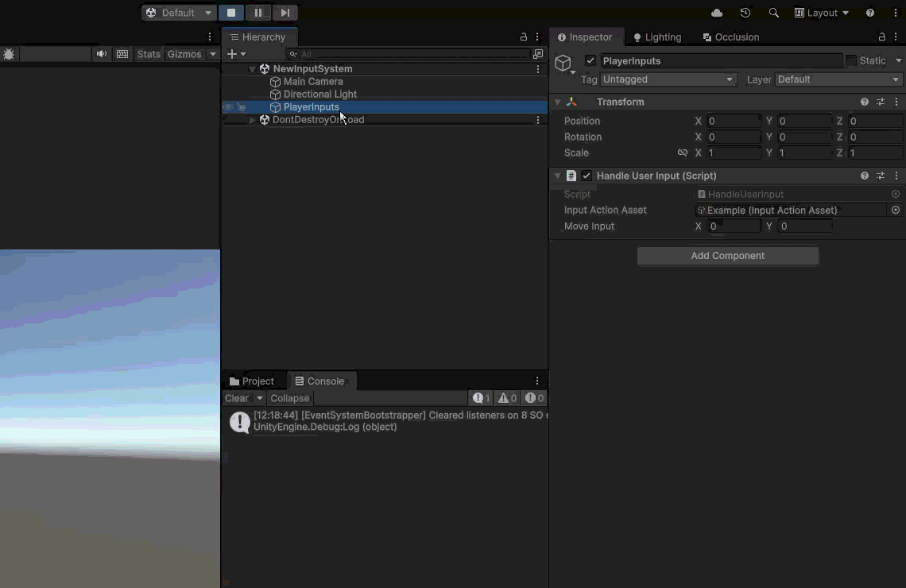Mute game audio with speaker icon
The height and width of the screenshot is (588, 906).
(x=101, y=54)
